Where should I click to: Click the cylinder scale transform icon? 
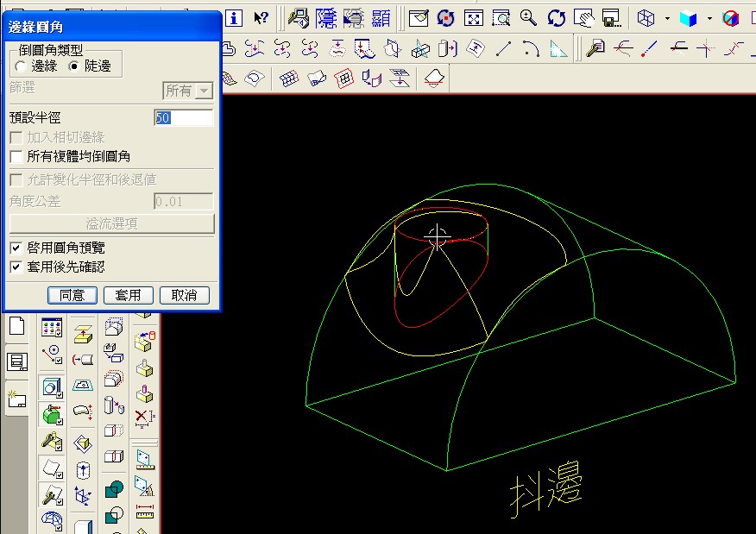[x=114, y=405]
